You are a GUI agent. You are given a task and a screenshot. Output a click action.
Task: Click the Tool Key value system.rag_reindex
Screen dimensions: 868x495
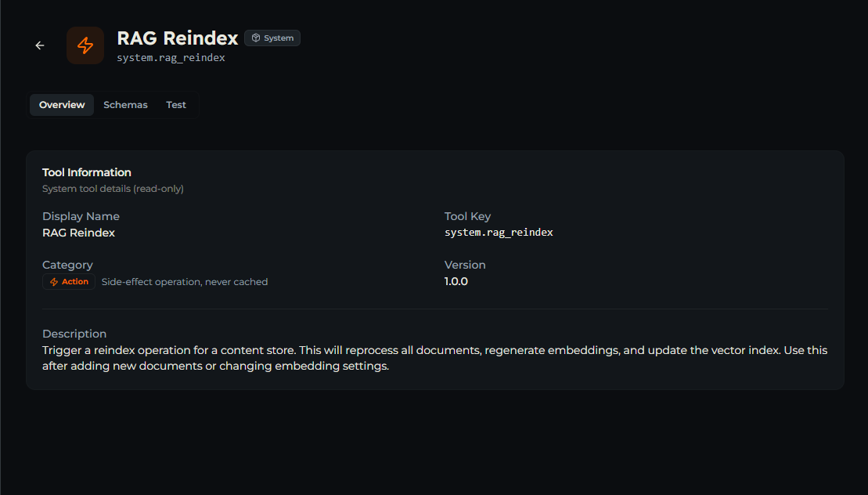coord(499,233)
